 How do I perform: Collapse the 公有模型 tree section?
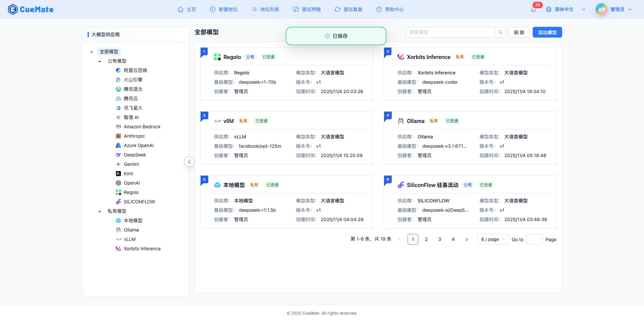click(99, 61)
